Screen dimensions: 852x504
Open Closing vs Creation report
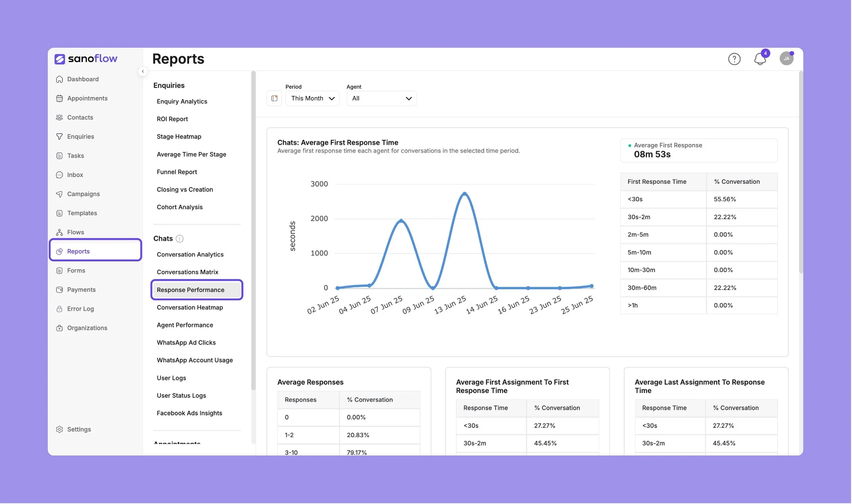tap(185, 189)
